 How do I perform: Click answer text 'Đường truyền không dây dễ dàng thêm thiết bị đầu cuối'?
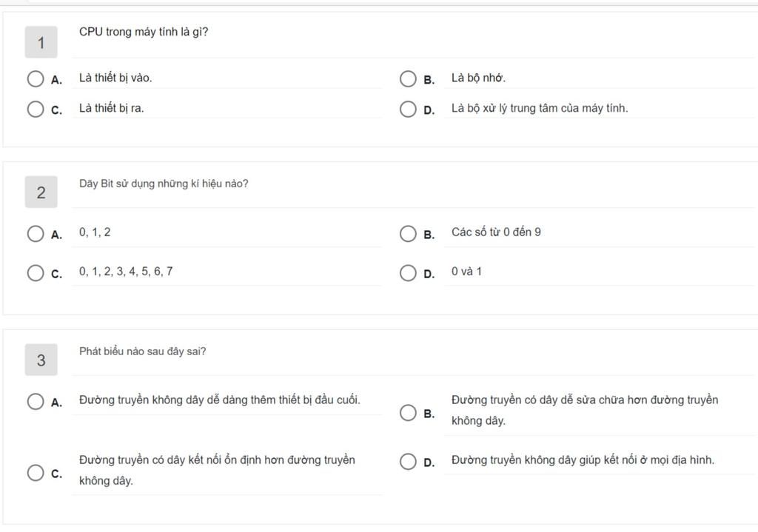click(x=219, y=400)
